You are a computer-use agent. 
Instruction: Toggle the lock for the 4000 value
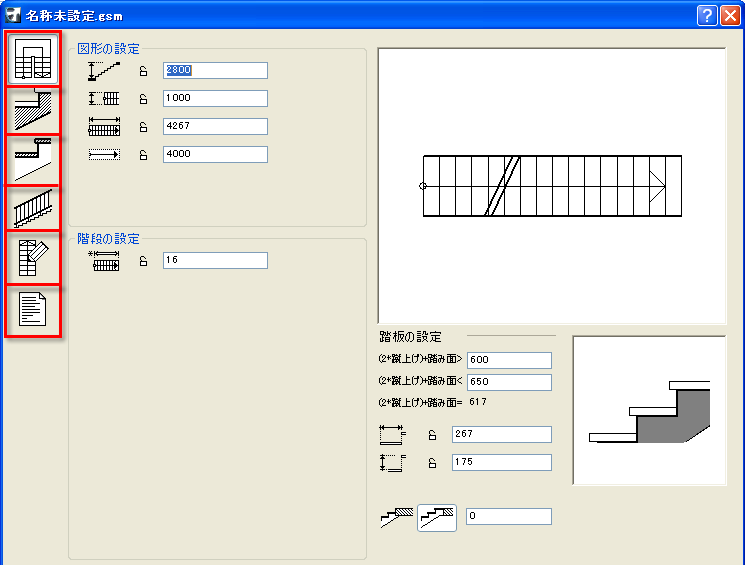tap(143, 155)
